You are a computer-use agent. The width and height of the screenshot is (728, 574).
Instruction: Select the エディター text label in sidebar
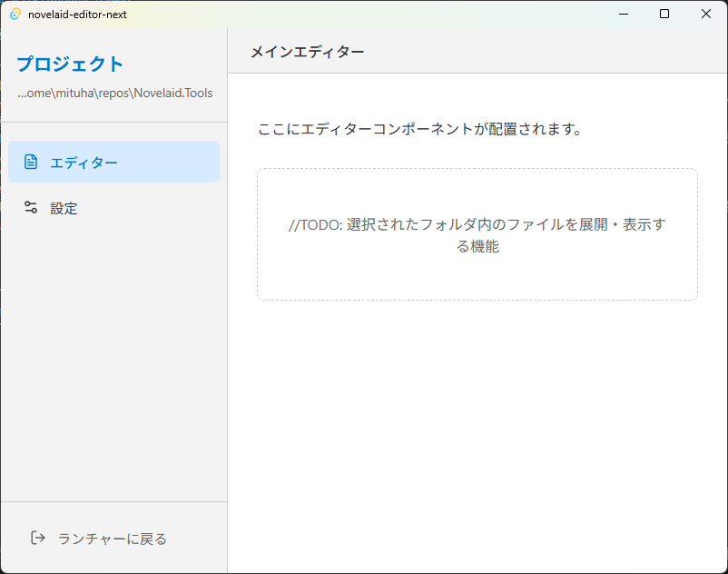(84, 163)
